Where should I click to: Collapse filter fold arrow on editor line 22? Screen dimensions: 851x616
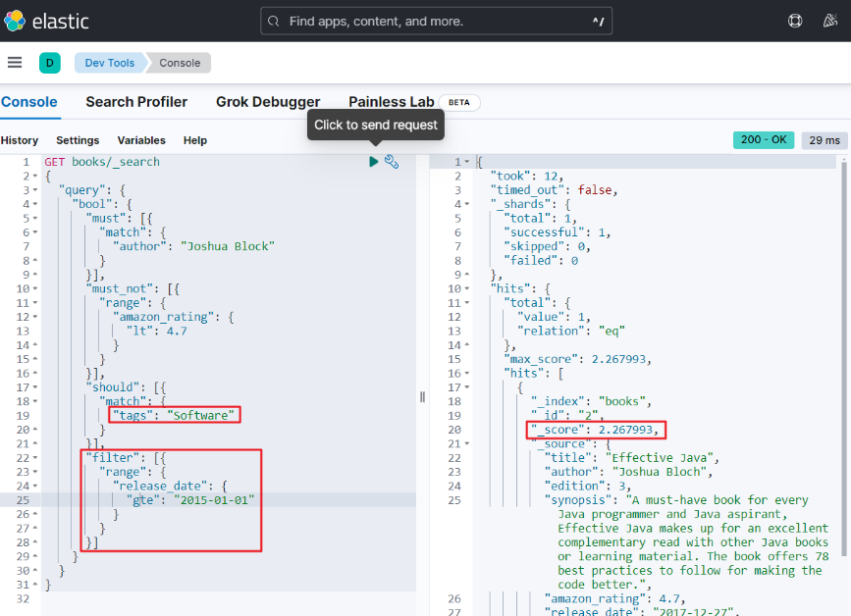tap(35, 458)
